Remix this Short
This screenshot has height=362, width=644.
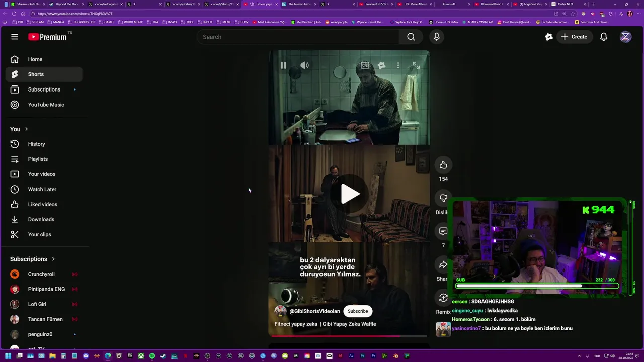pos(443,298)
